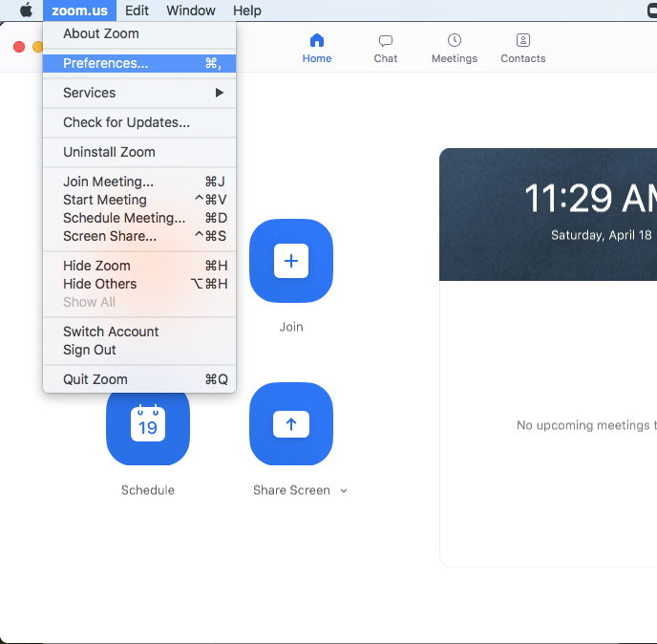Click the red close window button

[x=19, y=47]
